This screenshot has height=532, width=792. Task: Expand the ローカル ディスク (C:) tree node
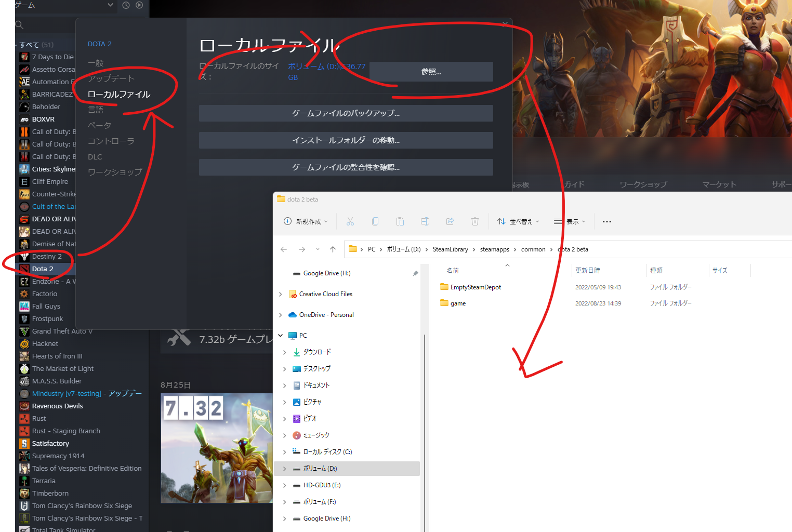284,451
